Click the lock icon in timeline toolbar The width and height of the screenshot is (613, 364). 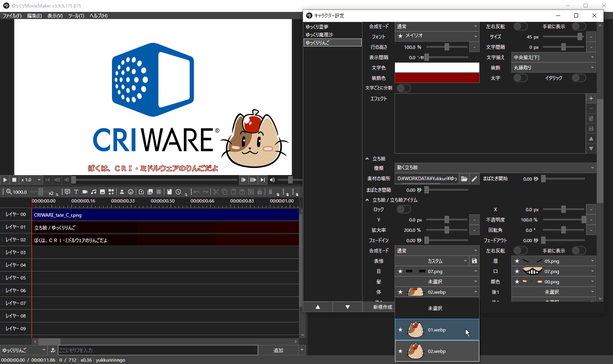(260, 192)
